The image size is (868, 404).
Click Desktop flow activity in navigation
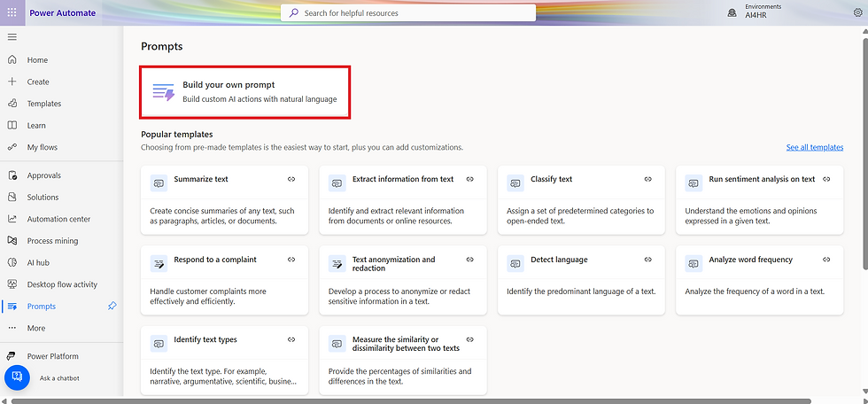(61, 284)
